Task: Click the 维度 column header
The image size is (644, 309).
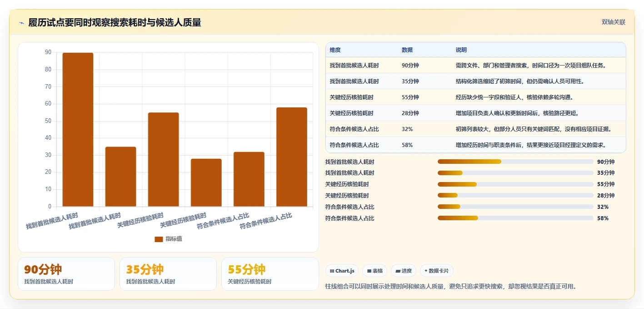Action: coord(335,50)
